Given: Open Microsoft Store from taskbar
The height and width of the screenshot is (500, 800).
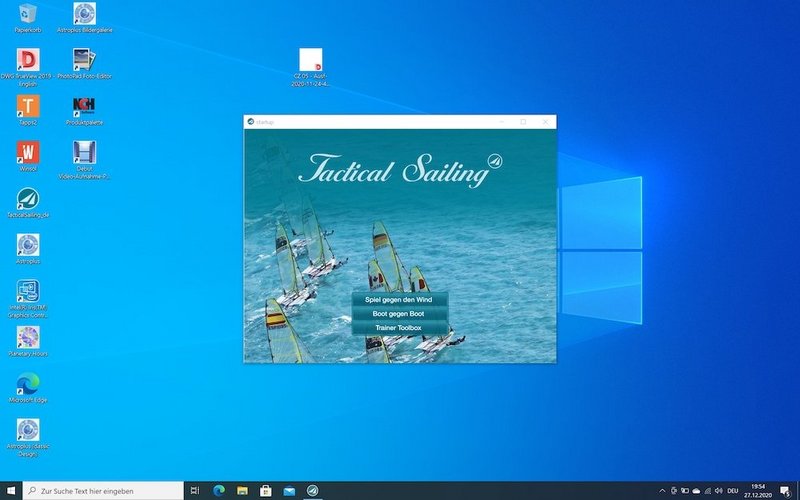Looking at the screenshot, I should 266,491.
